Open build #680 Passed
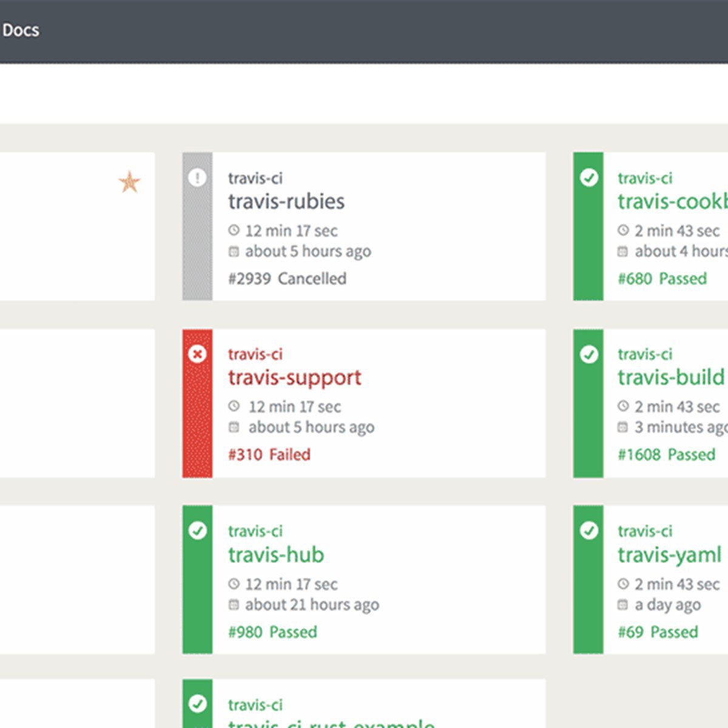This screenshot has height=728, width=728. pyautogui.click(x=662, y=278)
